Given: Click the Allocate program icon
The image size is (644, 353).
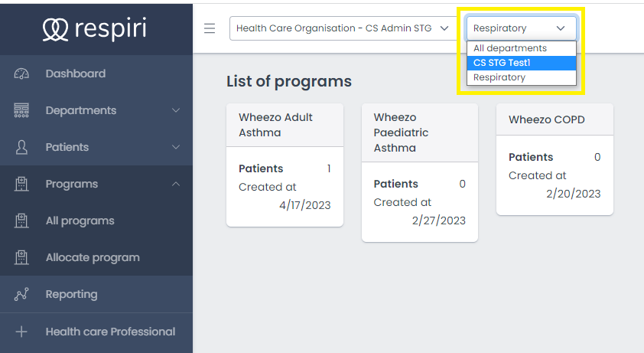Looking at the screenshot, I should click(21, 257).
